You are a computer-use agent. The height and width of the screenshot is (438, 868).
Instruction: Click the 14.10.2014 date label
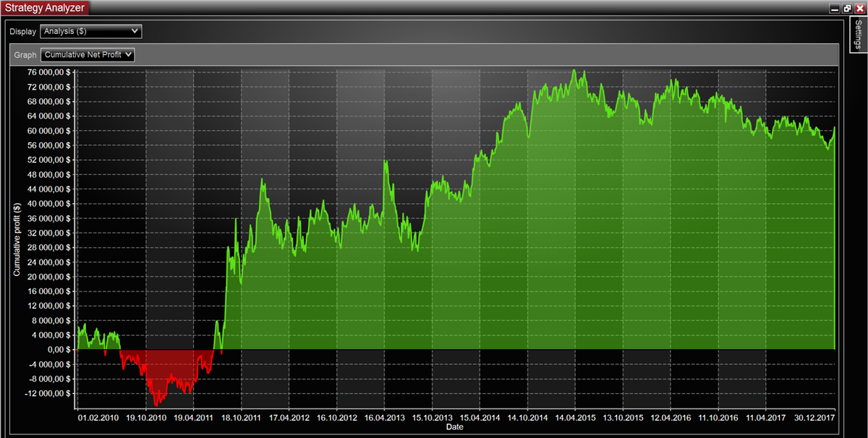pos(528,418)
